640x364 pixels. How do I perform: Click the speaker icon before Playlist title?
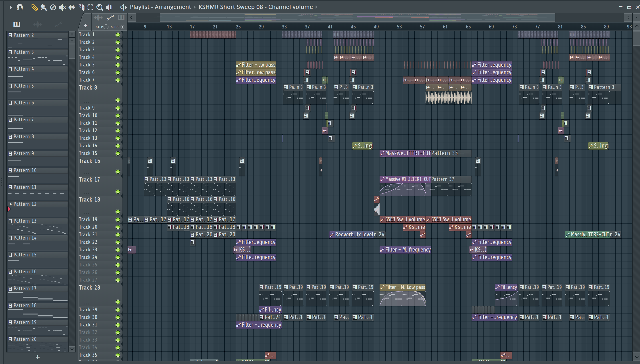pos(124,7)
